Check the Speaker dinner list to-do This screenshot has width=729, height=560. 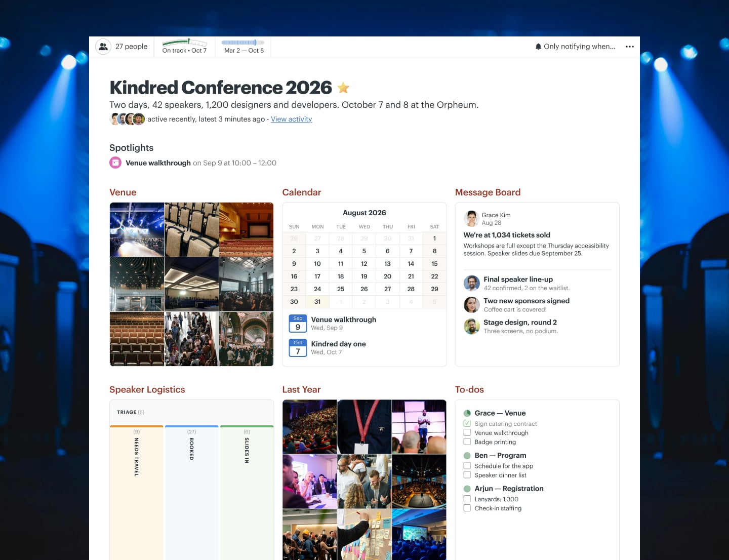467,475
